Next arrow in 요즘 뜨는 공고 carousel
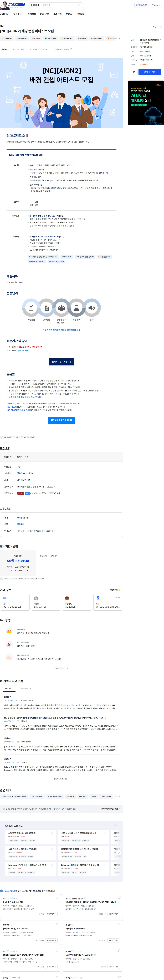This screenshot has height=980, width=164. (x=119, y=853)
